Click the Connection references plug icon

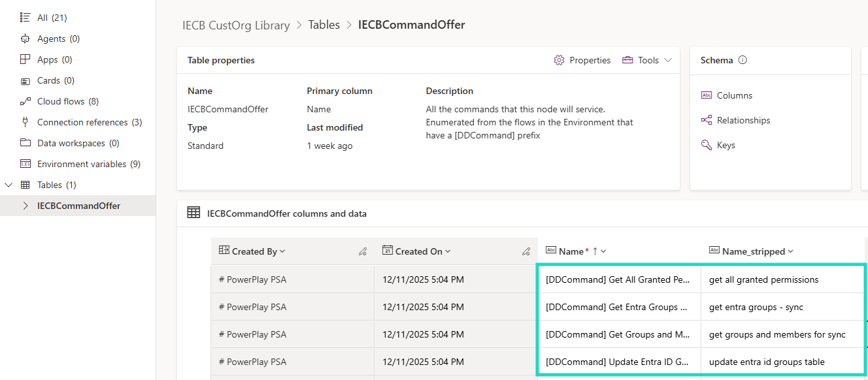coord(25,122)
